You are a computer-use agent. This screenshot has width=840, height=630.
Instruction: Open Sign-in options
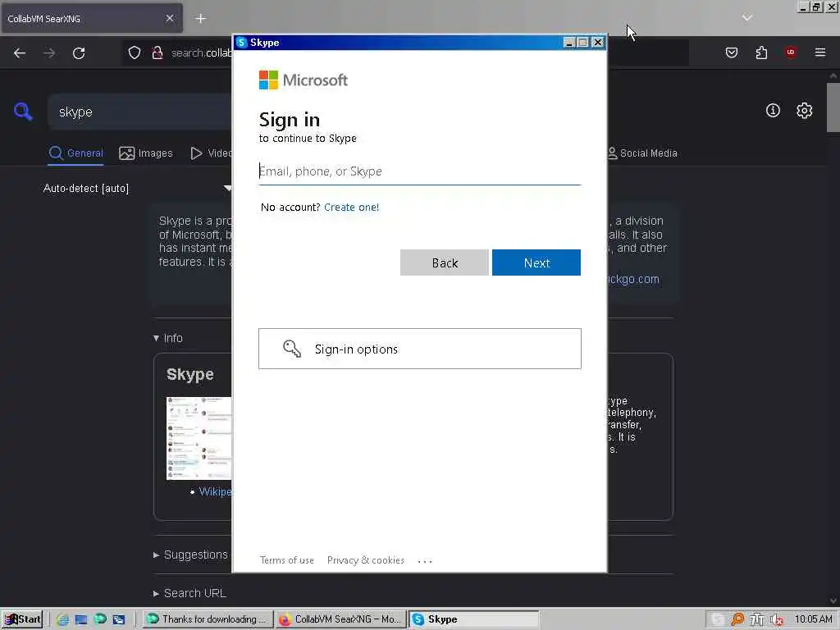tap(419, 349)
